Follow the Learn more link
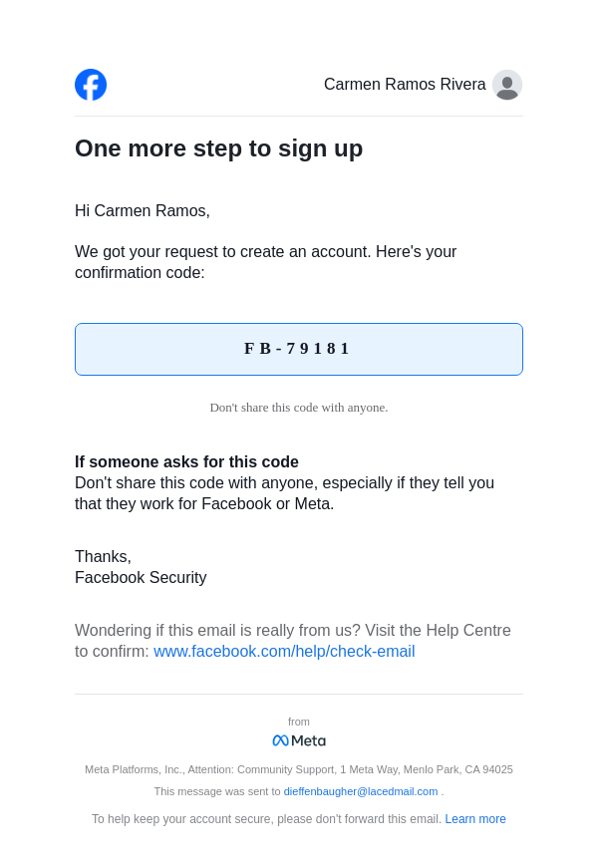This screenshot has height=868, width=598. (475, 819)
